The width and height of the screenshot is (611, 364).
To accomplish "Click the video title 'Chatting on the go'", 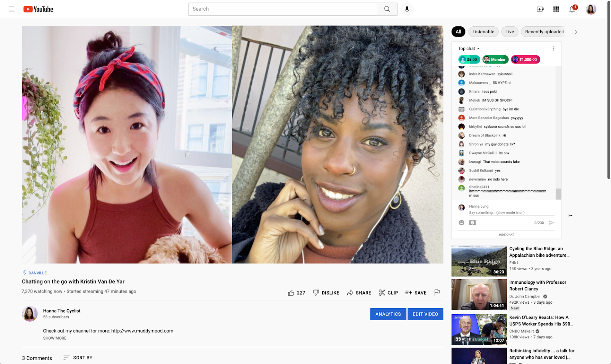I will (73, 281).
